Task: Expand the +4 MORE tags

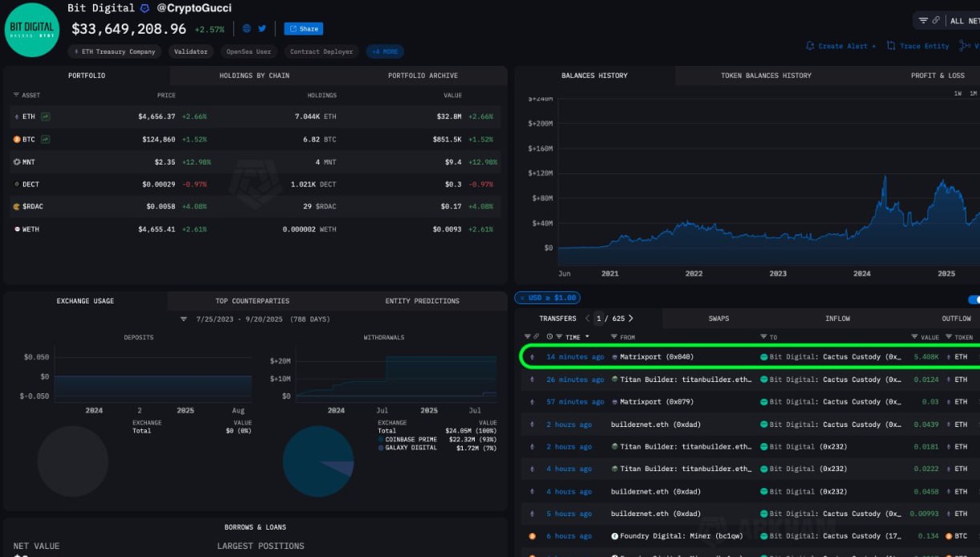Action: (x=385, y=51)
